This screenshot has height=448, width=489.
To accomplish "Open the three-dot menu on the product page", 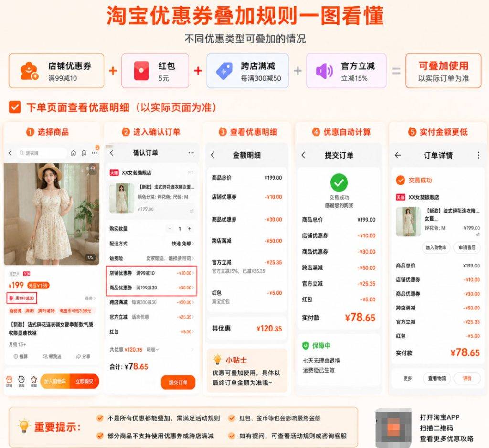I will (95, 153).
